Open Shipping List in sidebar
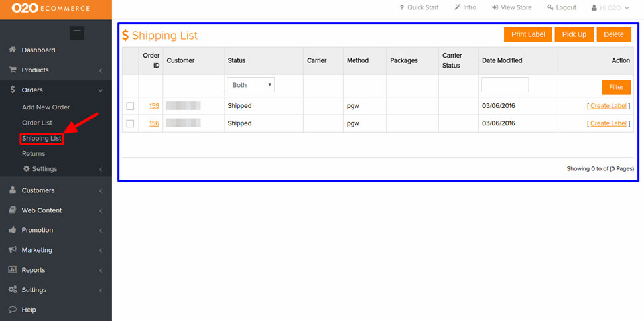The height and width of the screenshot is (321, 644). pyautogui.click(x=41, y=139)
